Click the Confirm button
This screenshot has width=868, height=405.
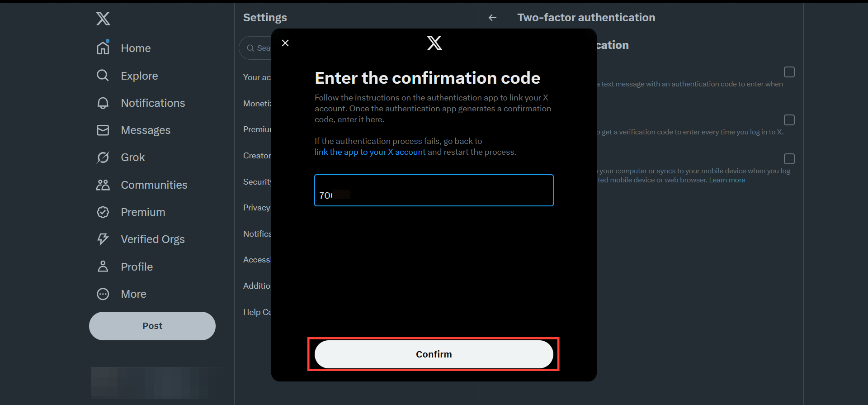click(434, 354)
